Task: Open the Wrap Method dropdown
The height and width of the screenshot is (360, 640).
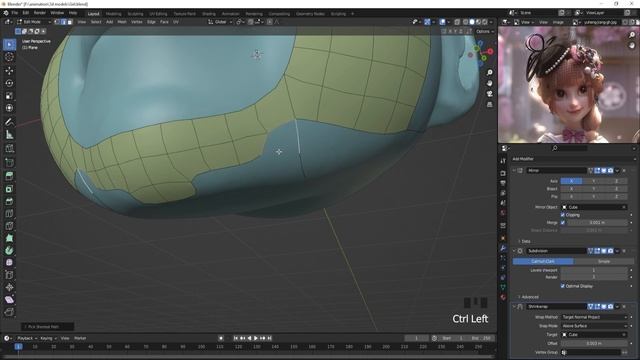Action: click(x=594, y=317)
